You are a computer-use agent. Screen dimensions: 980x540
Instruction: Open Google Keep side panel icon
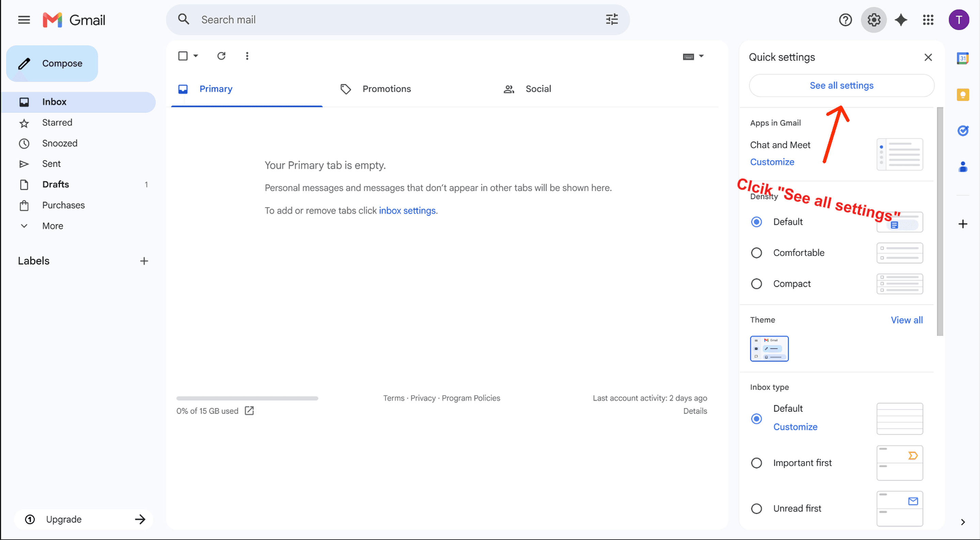coord(963,94)
